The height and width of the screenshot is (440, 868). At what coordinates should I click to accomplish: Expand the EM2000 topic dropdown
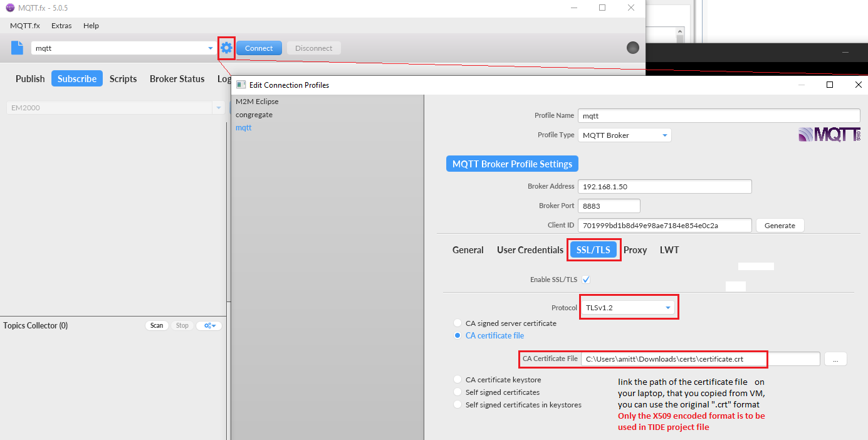(219, 108)
